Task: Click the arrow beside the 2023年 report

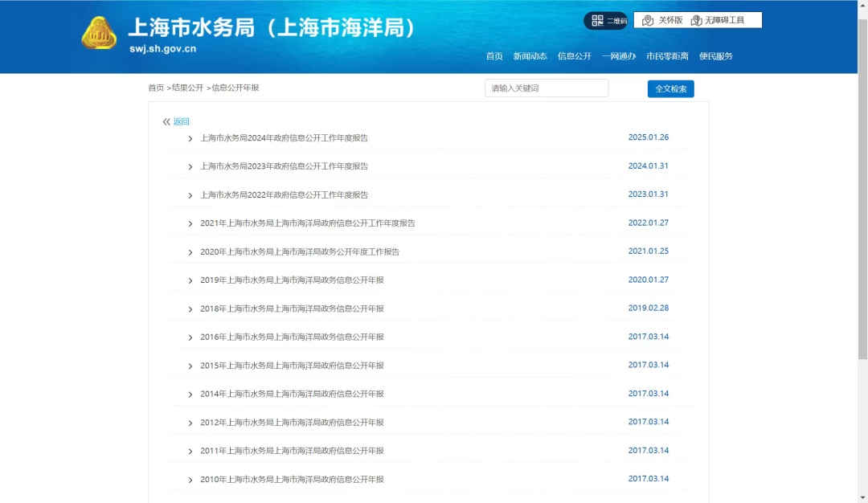Action: click(x=190, y=167)
